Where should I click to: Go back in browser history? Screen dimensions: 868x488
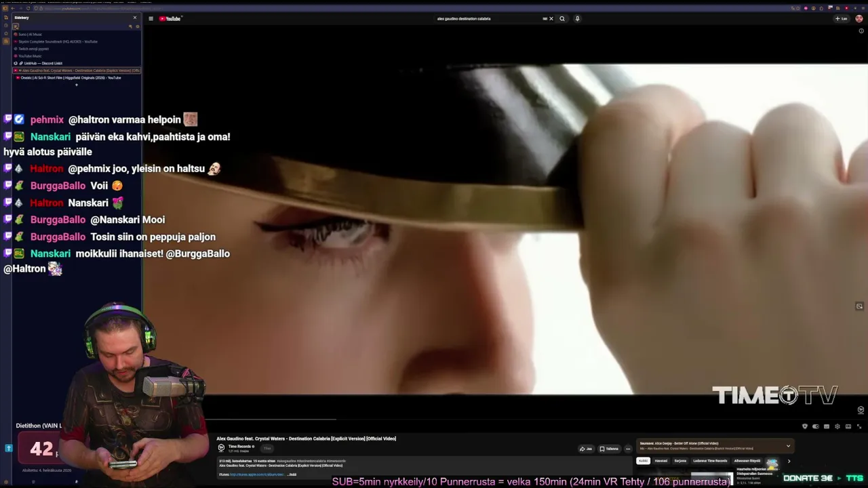point(13,8)
